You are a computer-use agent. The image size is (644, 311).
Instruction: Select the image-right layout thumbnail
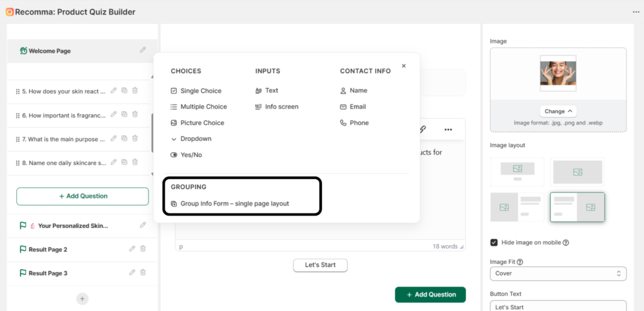point(577,207)
